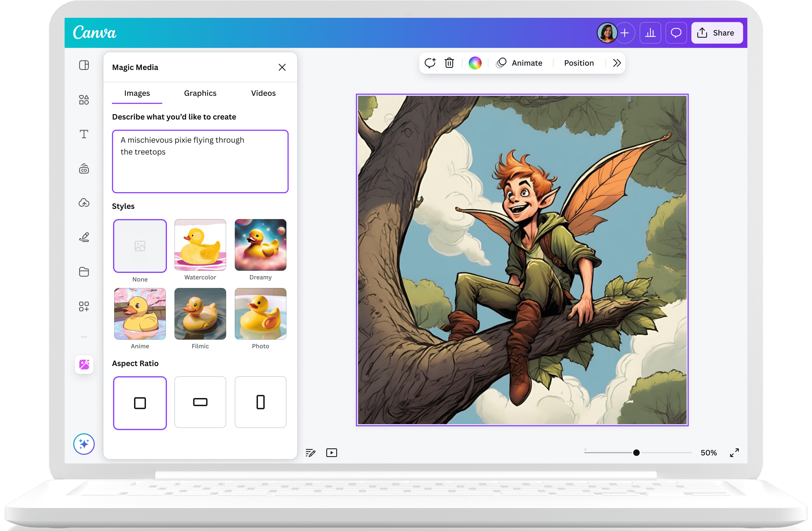
Task: Click the zoom slider handle
Action: pyautogui.click(x=636, y=453)
